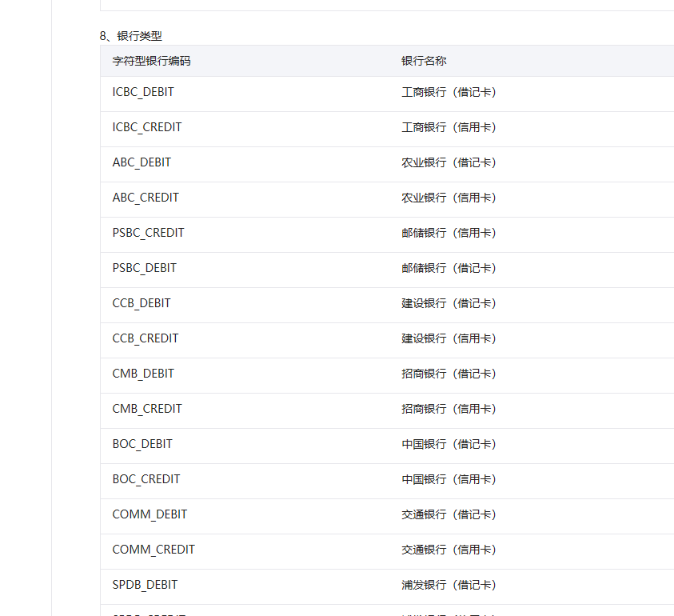This screenshot has width=674, height=616.
Task: Select the BOC_DEBIT code cell
Action: pyautogui.click(x=142, y=444)
